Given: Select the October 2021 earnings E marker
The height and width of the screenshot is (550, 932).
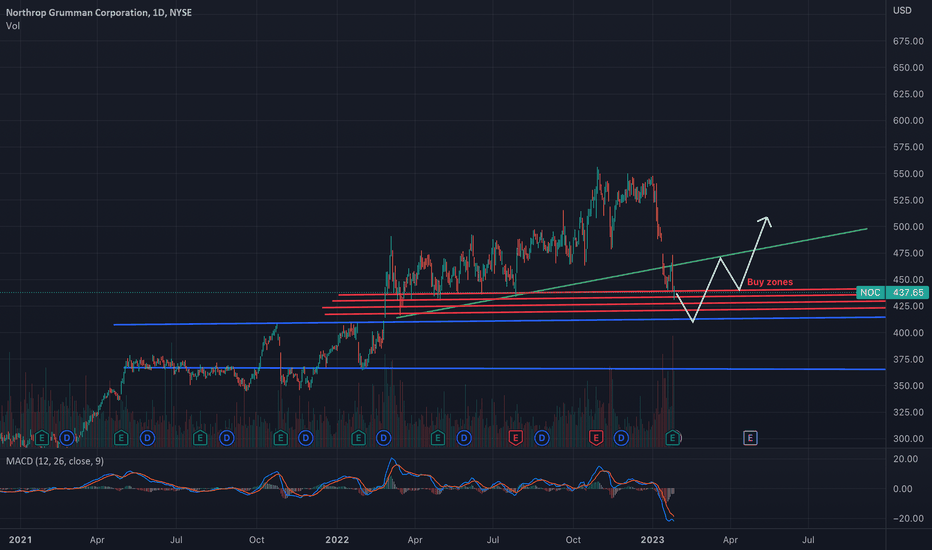Looking at the screenshot, I should click(280, 438).
